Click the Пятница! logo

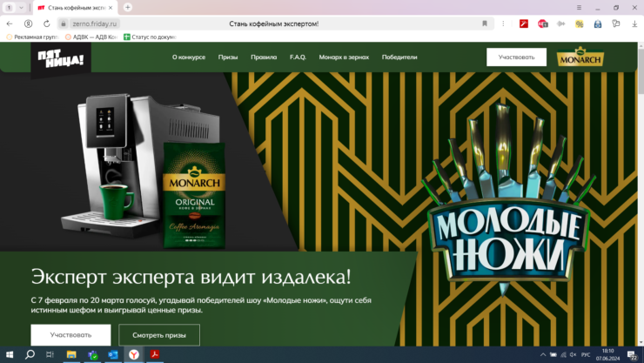tap(61, 60)
